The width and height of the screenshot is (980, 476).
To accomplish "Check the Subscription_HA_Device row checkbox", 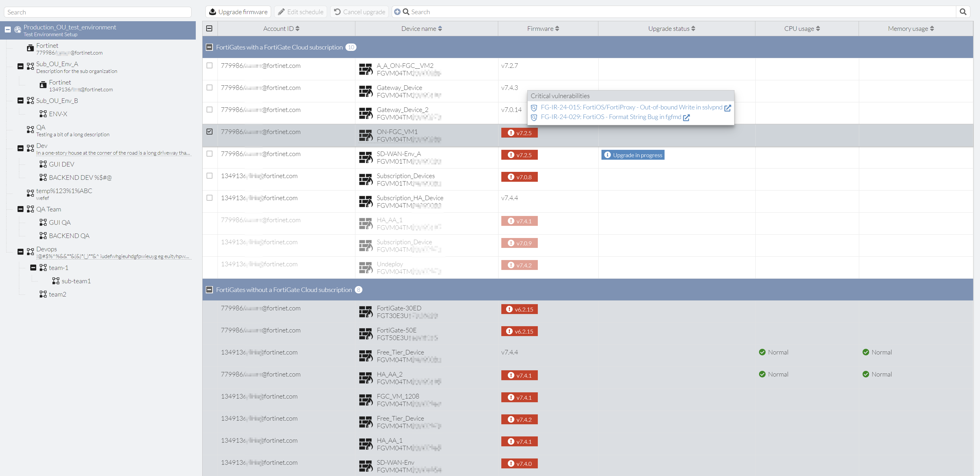I will click(209, 198).
